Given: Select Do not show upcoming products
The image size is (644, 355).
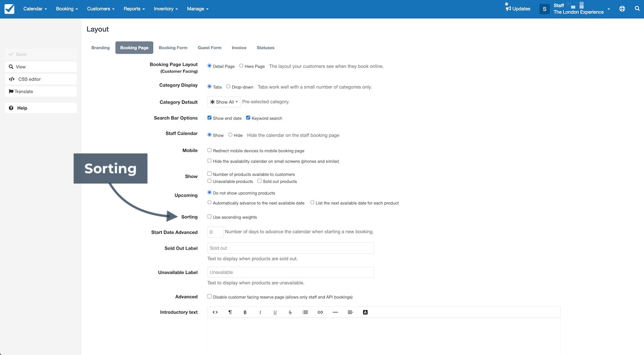Looking at the screenshot, I should (x=209, y=192).
